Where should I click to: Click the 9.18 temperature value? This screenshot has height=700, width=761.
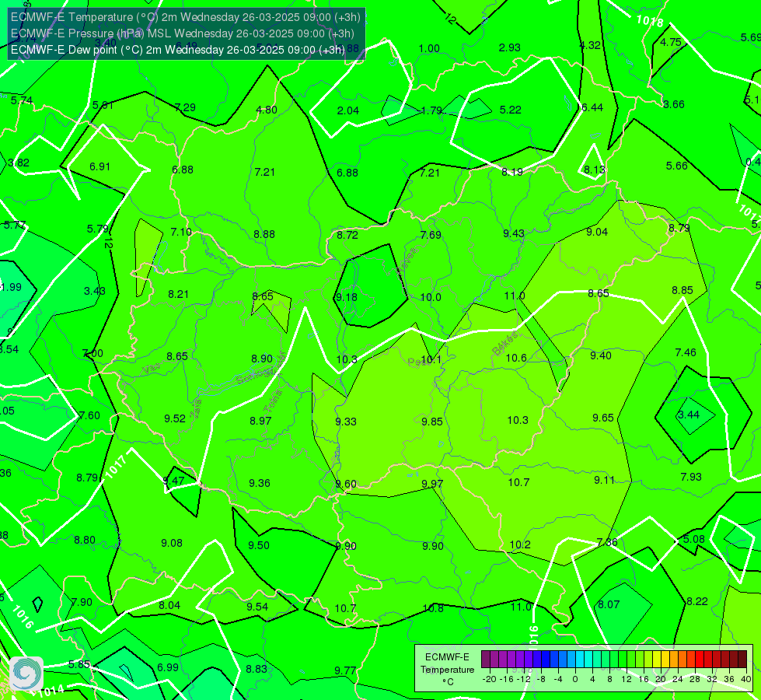(347, 297)
